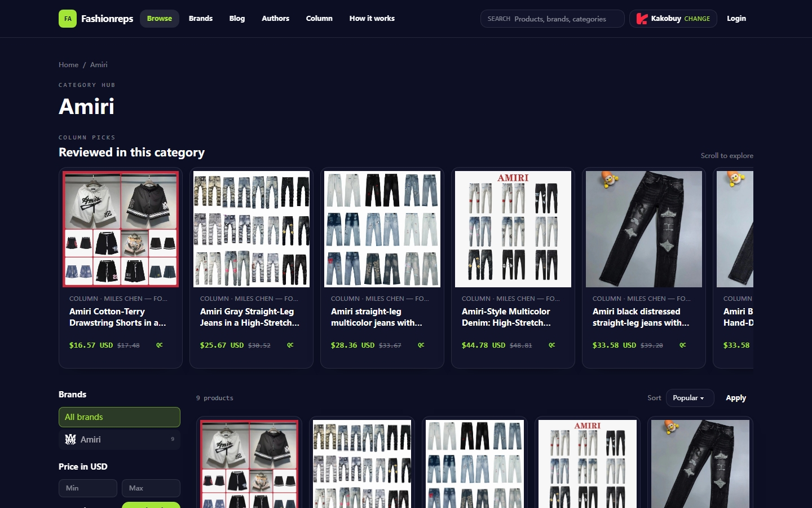
Task: Visit the Authors page
Action: pyautogui.click(x=275, y=19)
